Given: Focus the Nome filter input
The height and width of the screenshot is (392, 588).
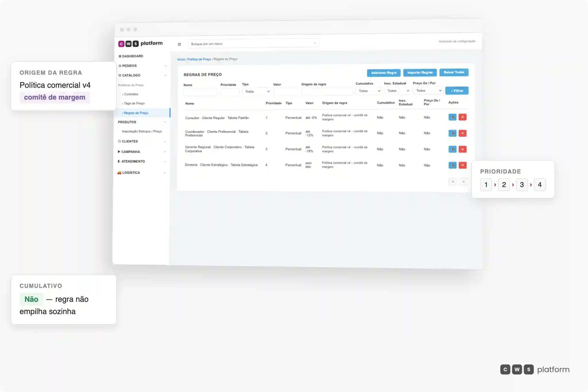Looking at the screenshot, I should (x=200, y=92).
